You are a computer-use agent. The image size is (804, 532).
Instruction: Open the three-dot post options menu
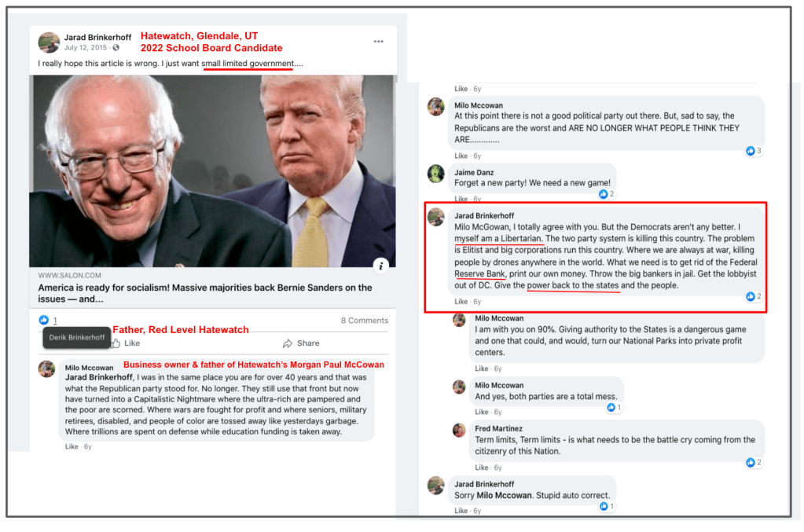tap(378, 42)
